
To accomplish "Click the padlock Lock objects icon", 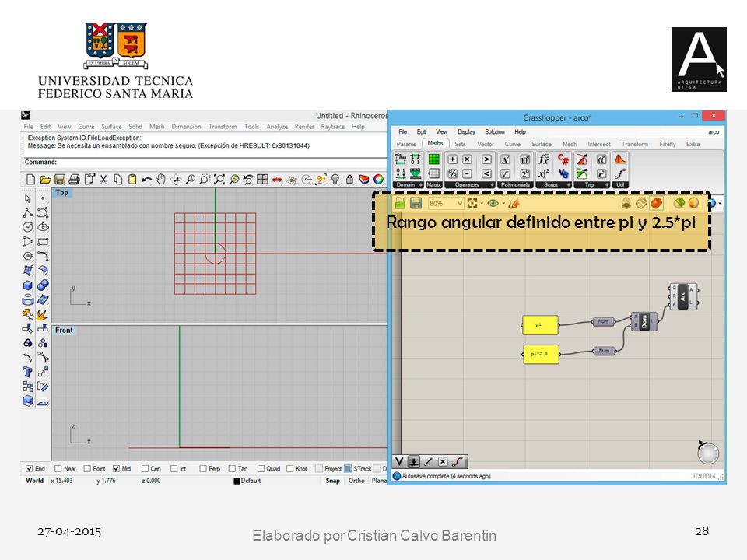I will click(x=349, y=180).
